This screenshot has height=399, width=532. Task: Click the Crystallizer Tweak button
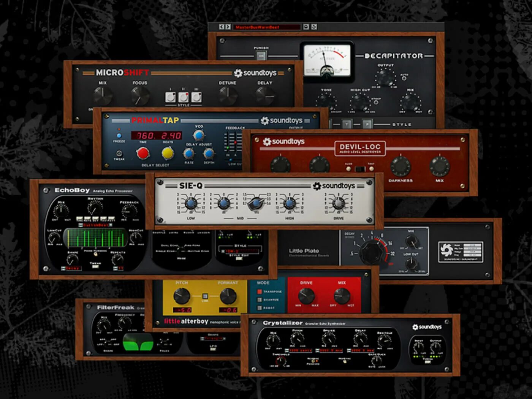tap(427, 362)
